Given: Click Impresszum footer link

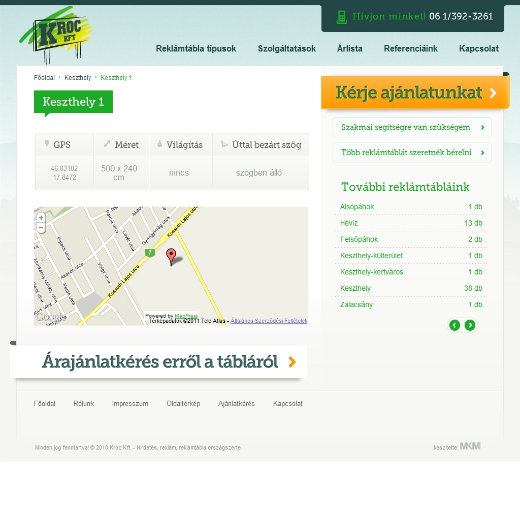Looking at the screenshot, I should [x=130, y=404].
